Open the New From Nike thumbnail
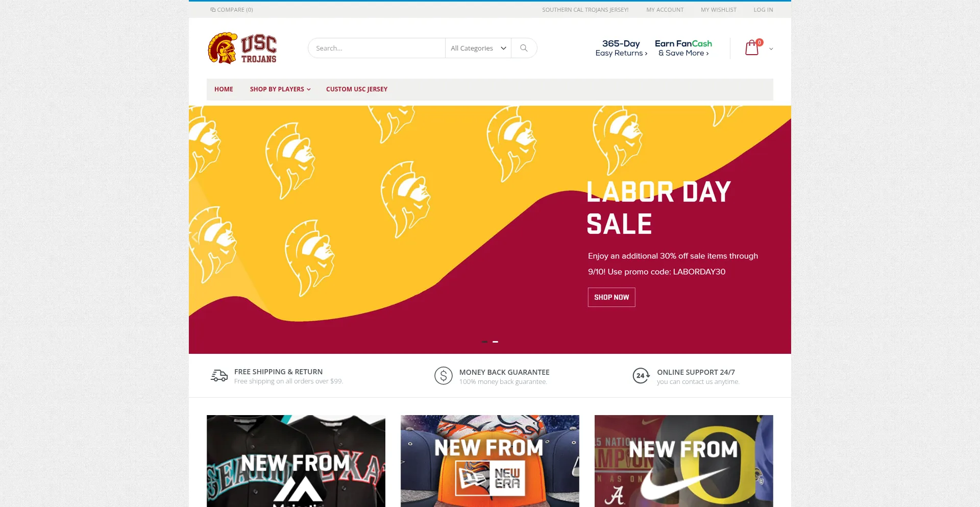The width and height of the screenshot is (980, 507). click(x=684, y=461)
